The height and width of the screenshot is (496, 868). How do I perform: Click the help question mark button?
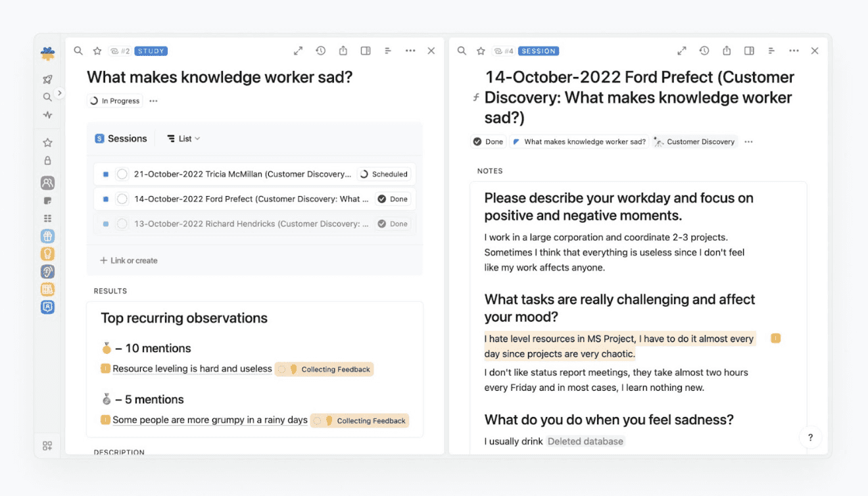click(x=810, y=437)
